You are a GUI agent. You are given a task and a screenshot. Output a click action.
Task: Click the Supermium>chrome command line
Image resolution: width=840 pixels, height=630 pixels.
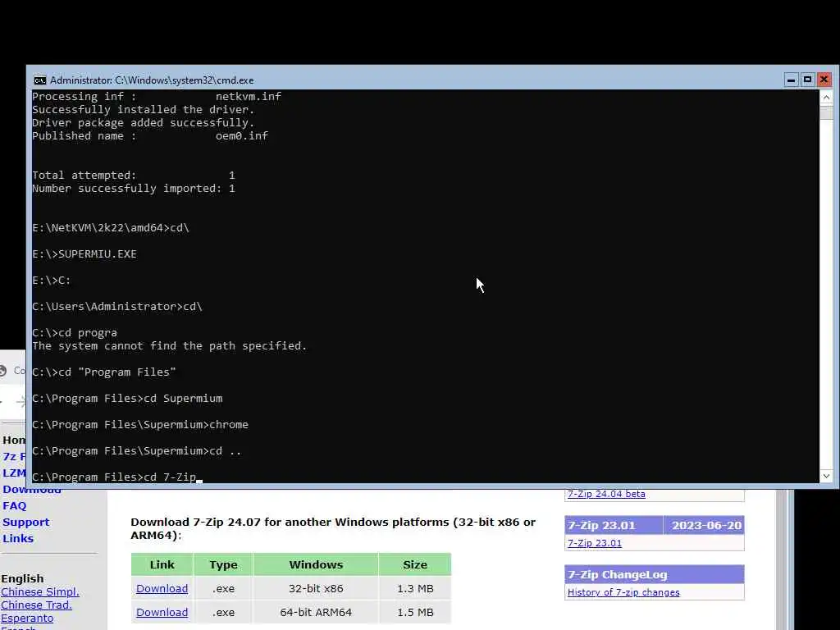140,425
